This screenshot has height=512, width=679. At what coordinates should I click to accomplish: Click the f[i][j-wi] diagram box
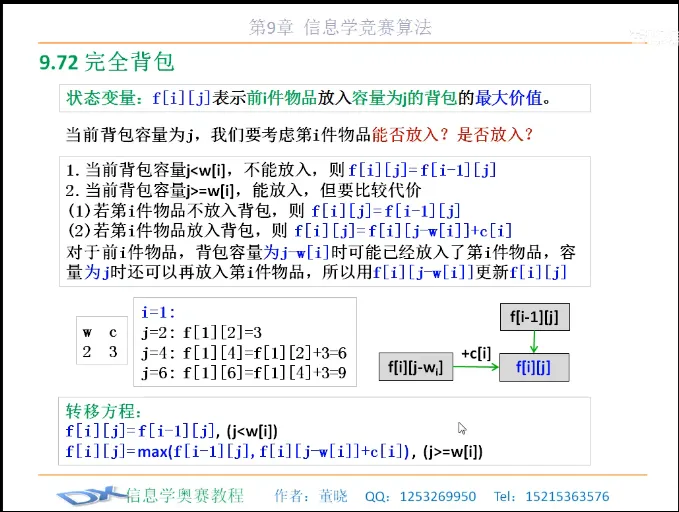click(x=415, y=368)
